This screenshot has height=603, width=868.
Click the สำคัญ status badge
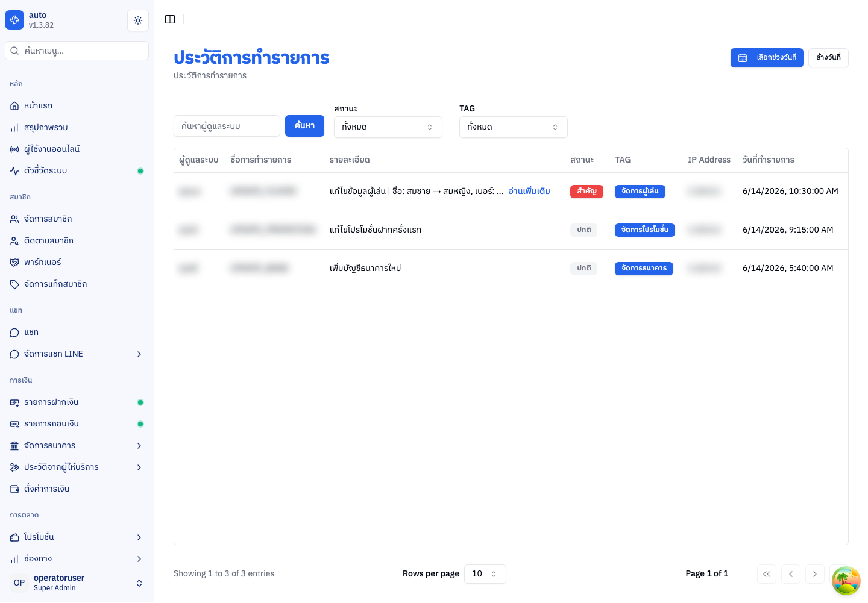(x=587, y=192)
